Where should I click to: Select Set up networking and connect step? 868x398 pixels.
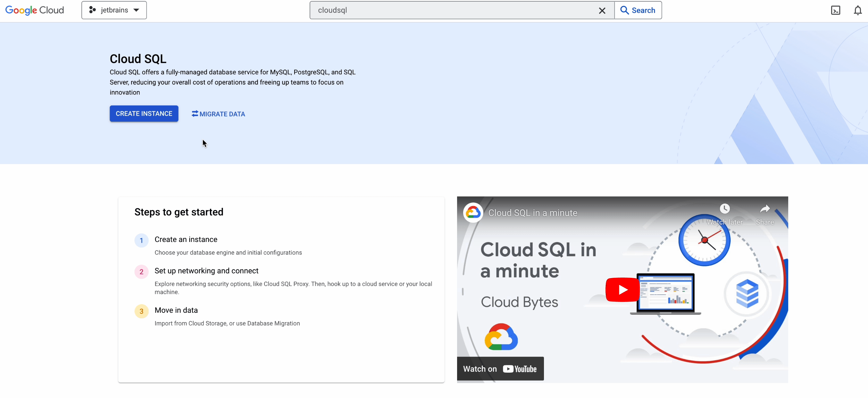206,270
